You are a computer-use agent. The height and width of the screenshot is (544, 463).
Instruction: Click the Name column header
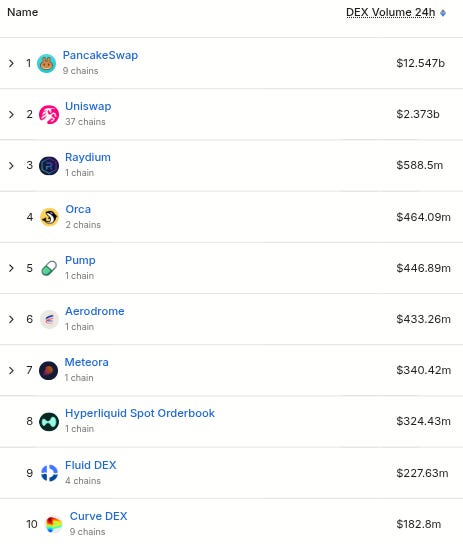(x=23, y=12)
